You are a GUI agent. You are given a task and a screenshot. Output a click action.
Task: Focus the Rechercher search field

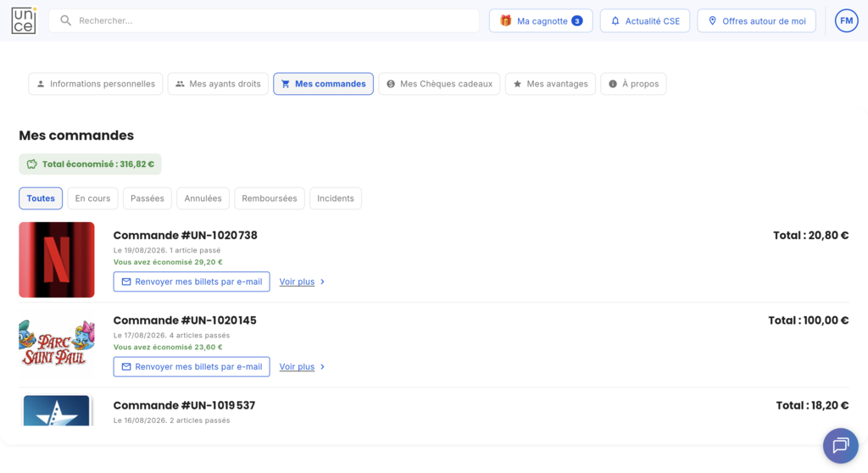pos(264,20)
